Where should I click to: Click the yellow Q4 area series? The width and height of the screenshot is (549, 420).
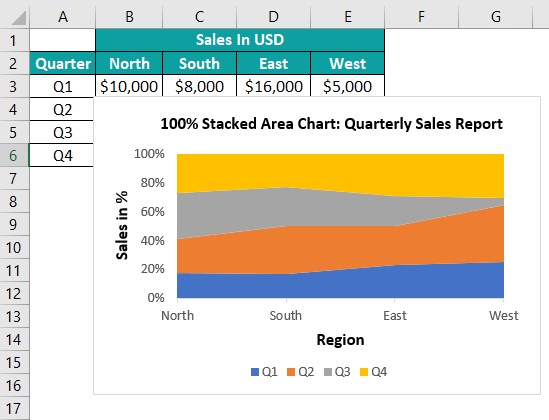(x=340, y=173)
